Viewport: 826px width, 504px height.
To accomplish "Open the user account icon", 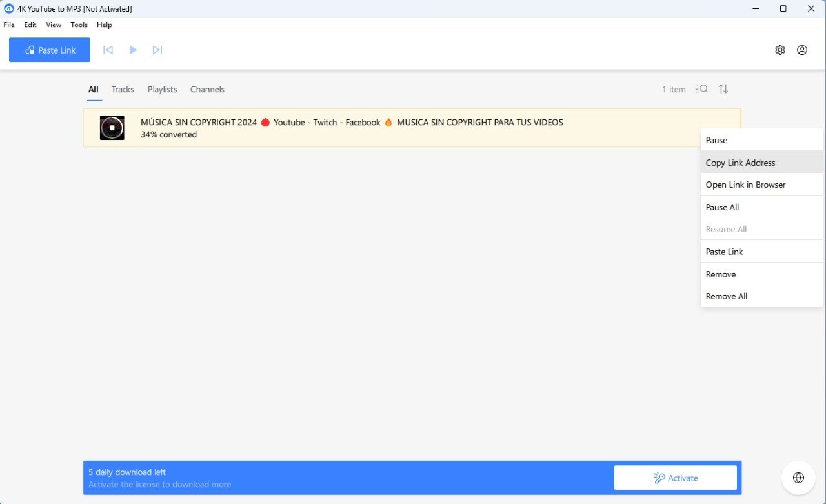I will (x=802, y=50).
